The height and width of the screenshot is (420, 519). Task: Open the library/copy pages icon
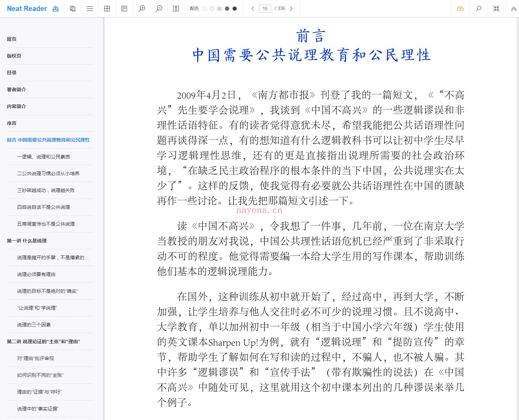(73, 9)
